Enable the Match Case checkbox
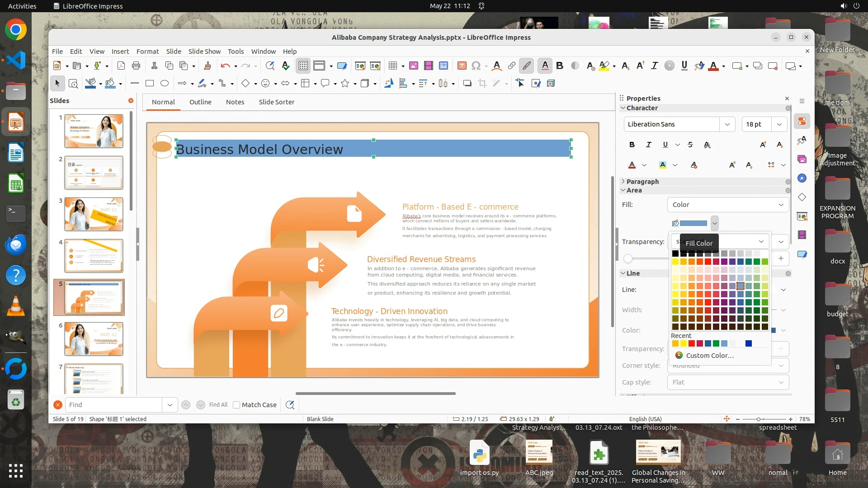This screenshot has width=868, height=488. tap(236, 405)
